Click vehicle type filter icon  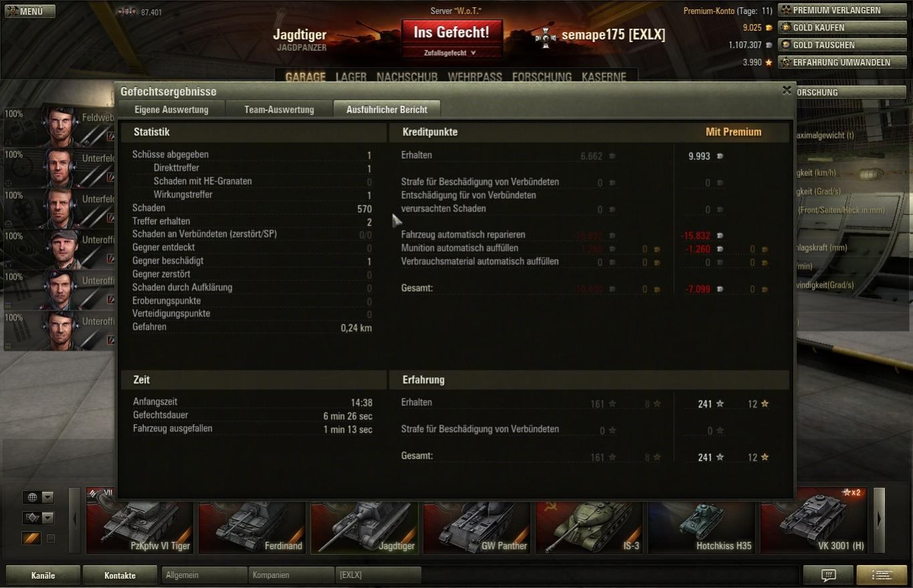[x=31, y=518]
